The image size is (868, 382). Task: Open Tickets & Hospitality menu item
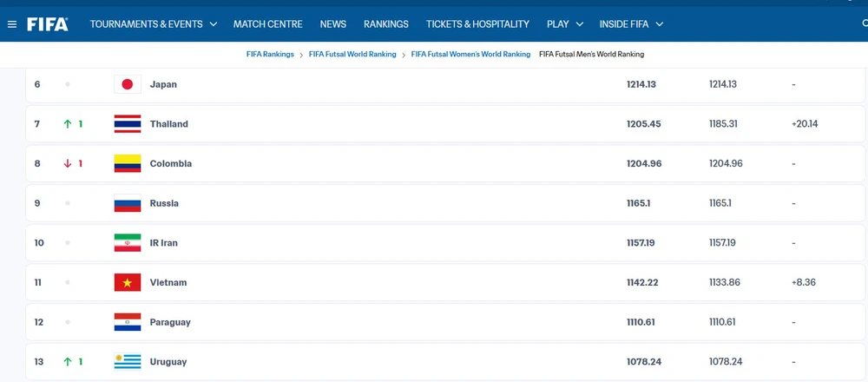click(477, 24)
